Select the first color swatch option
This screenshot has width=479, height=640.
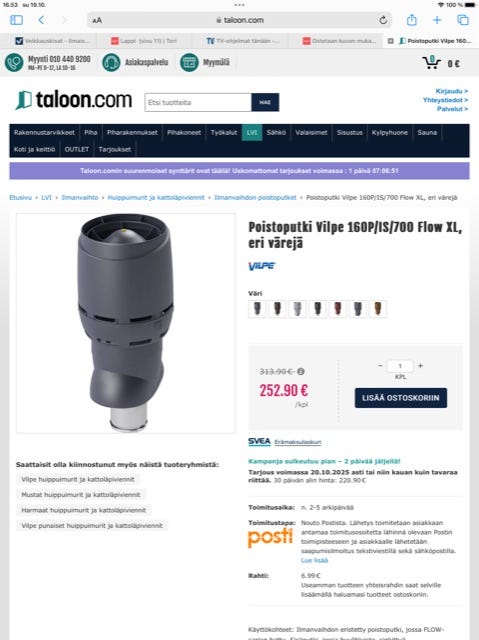point(257,309)
